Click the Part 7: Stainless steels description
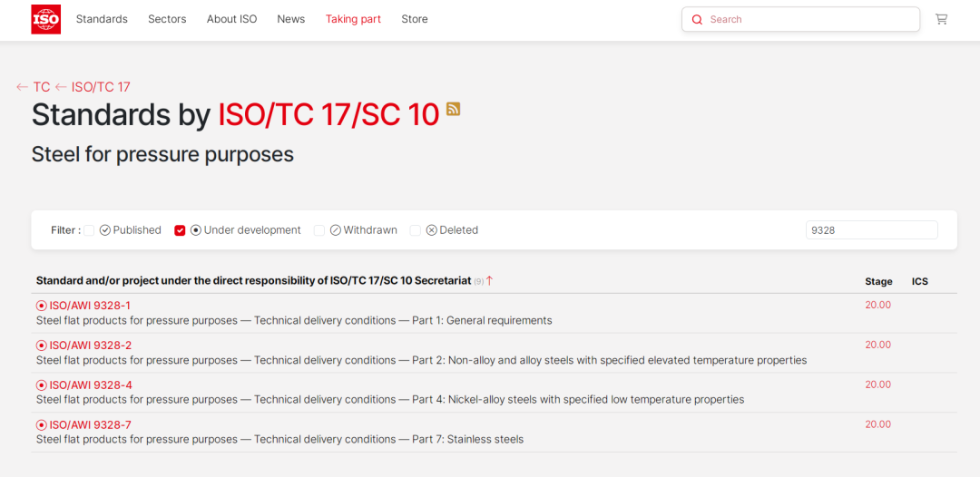The height and width of the screenshot is (477, 980). point(280,440)
